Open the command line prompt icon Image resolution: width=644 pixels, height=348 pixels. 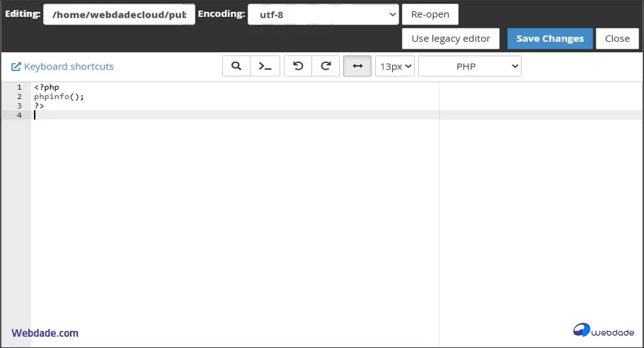[x=265, y=66]
